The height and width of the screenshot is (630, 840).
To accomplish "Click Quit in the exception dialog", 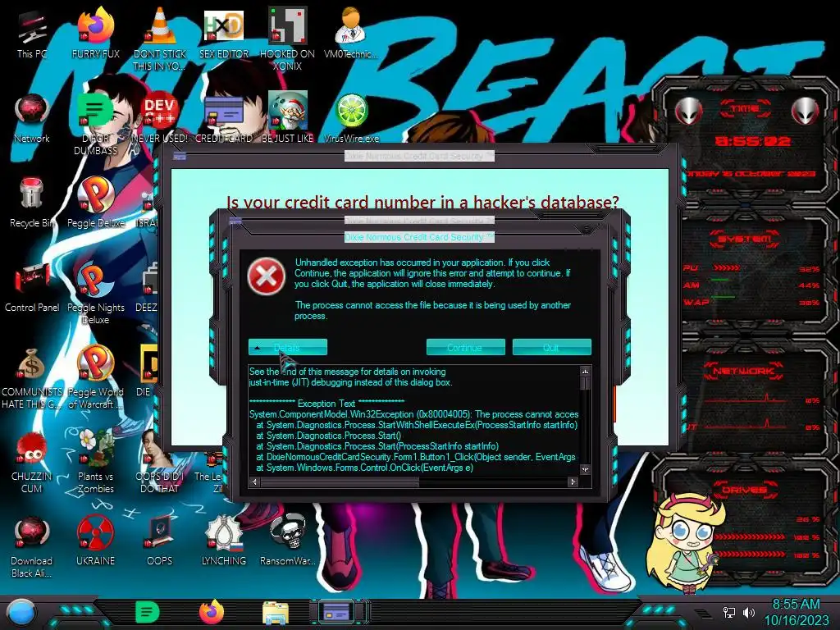I will [551, 347].
